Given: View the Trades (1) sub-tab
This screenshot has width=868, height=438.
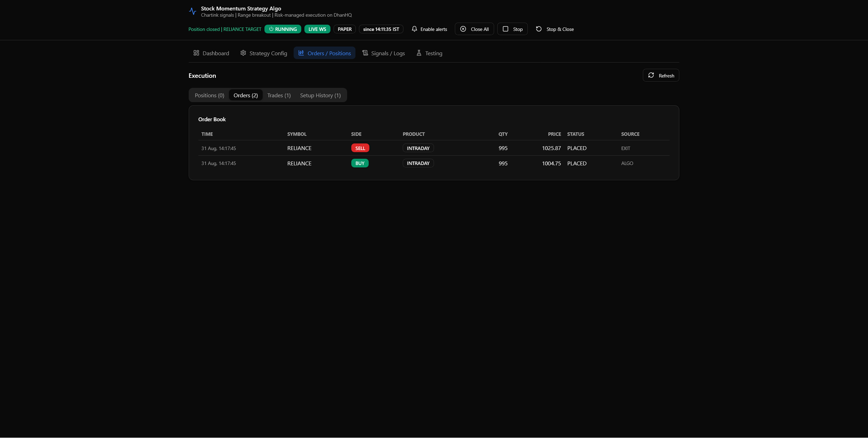Looking at the screenshot, I should [x=279, y=95].
